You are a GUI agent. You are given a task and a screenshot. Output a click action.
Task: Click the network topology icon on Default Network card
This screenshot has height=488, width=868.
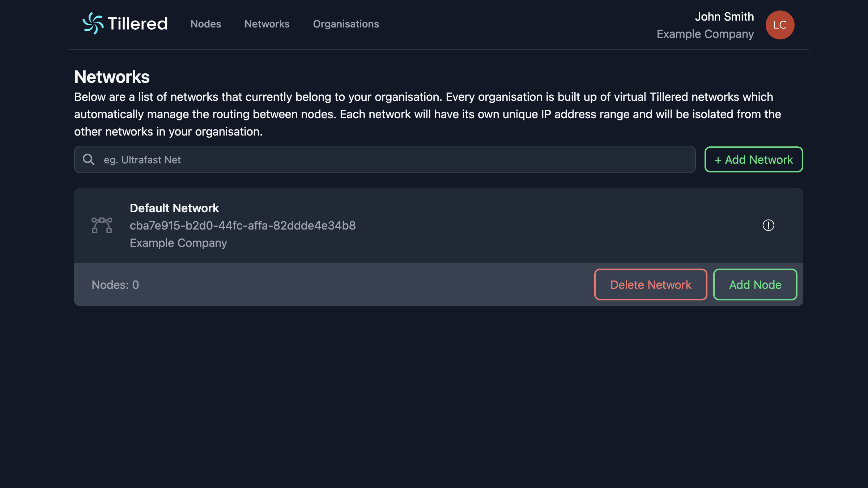tap(102, 225)
